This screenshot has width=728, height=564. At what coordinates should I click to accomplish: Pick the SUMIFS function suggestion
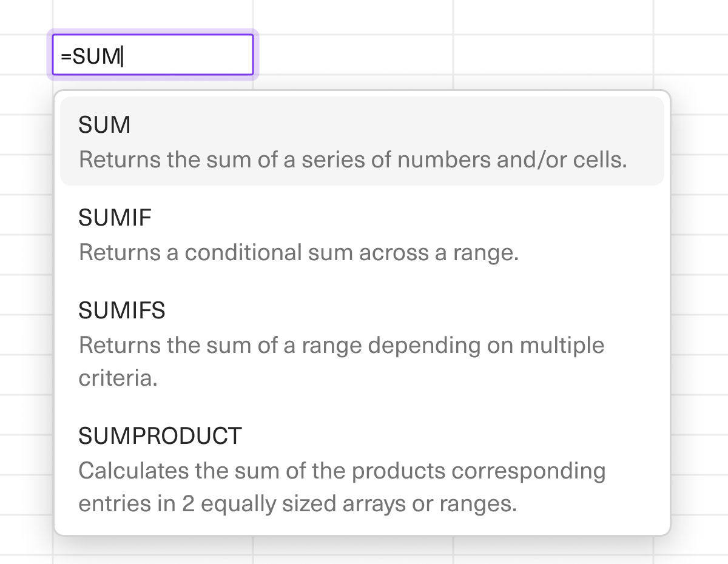tap(122, 311)
